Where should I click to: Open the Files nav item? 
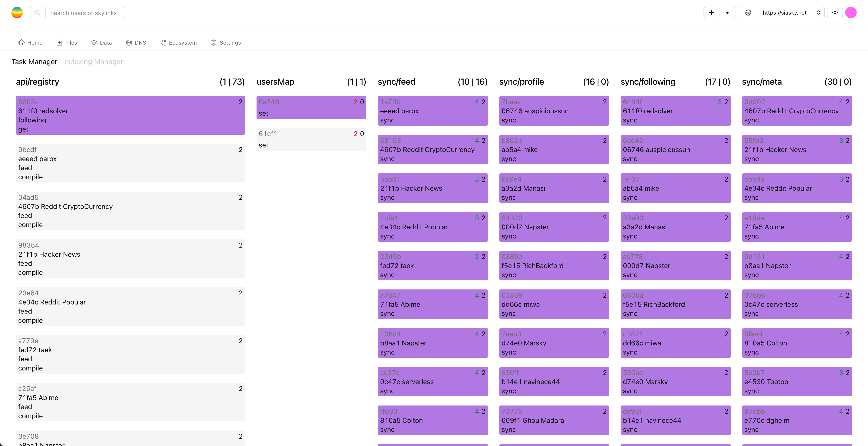point(67,42)
